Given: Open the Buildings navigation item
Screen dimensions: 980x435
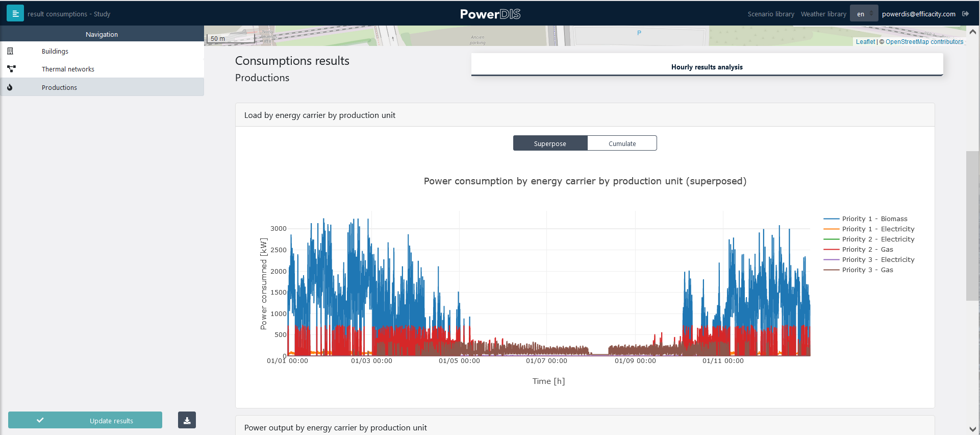Looking at the screenshot, I should 102,51.
